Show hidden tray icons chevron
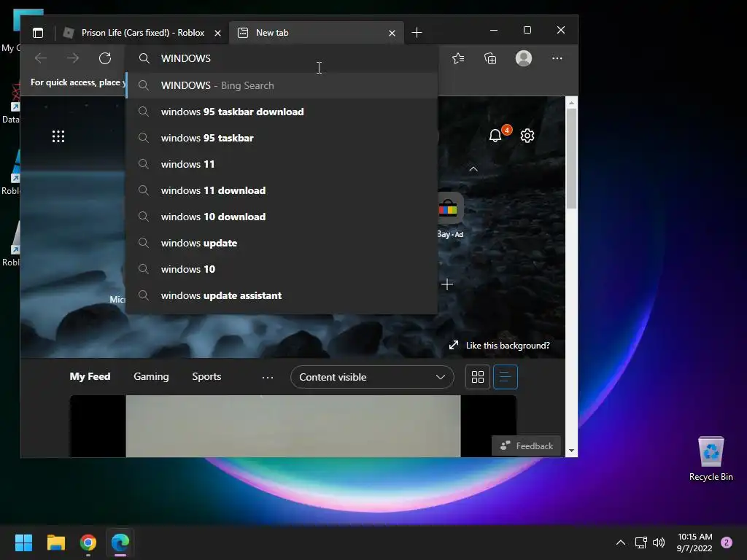 click(x=621, y=542)
